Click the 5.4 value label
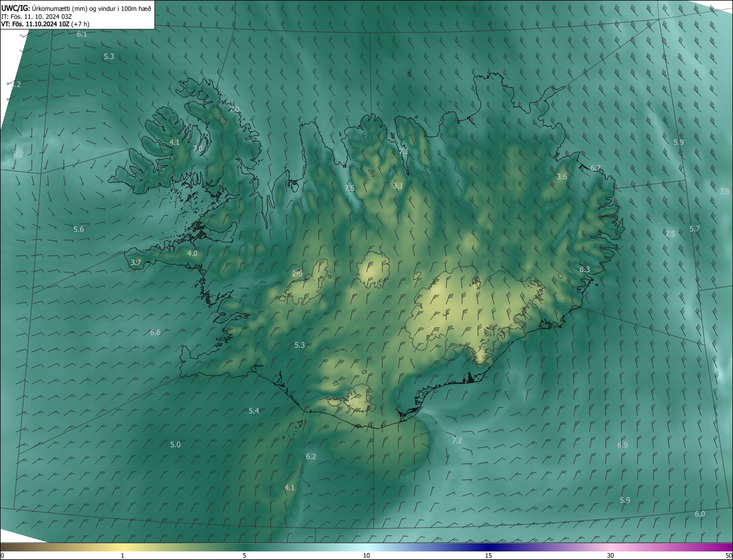The height and width of the screenshot is (560, 733). point(254,411)
